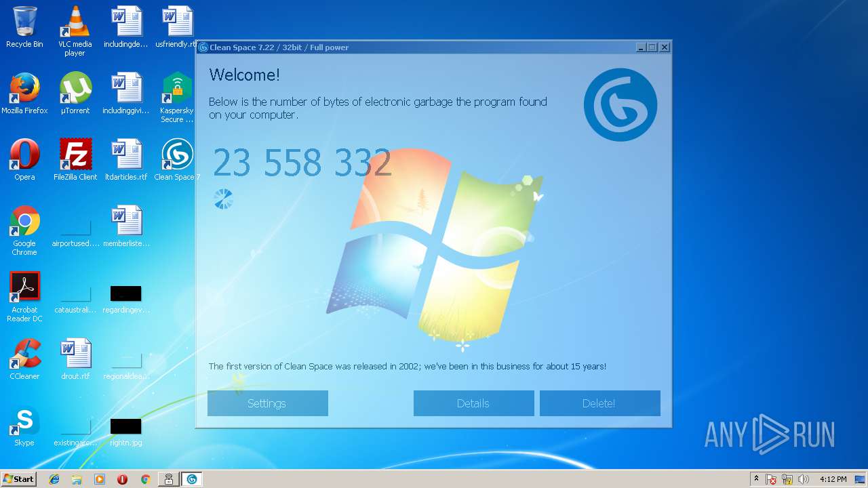Show hidden system tray icons arrow
The height and width of the screenshot is (488, 868).
point(756,479)
